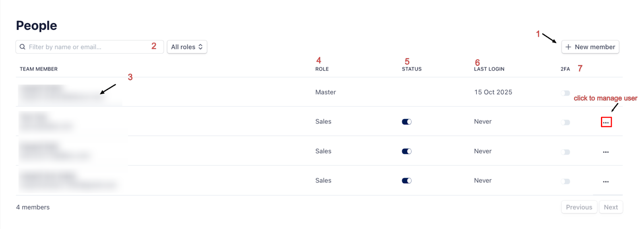Click the ROLE column header

322,69
